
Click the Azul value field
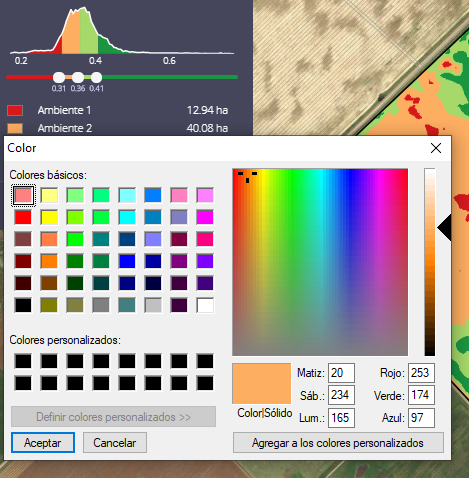pos(421,418)
